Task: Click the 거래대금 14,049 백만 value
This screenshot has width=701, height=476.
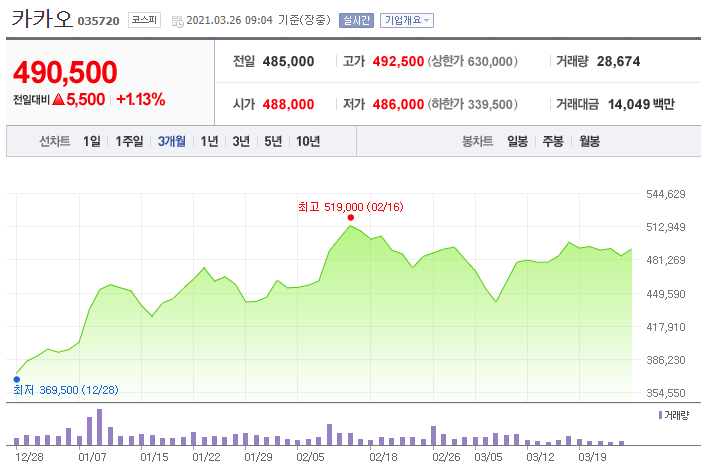Action: [x=641, y=104]
